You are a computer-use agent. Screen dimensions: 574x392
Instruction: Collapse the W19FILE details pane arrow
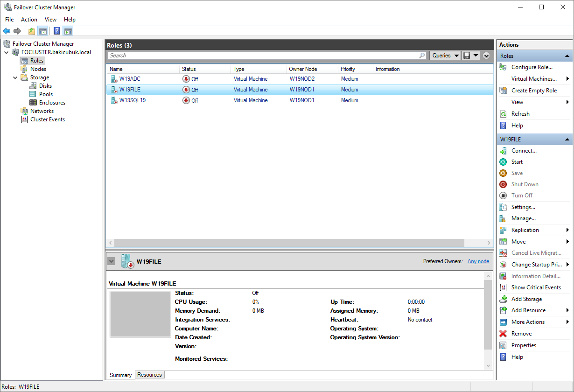[x=111, y=261]
